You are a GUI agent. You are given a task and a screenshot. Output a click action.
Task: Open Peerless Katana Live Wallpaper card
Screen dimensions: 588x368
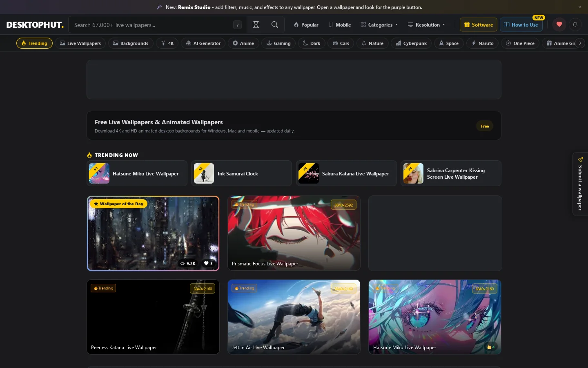(x=153, y=317)
